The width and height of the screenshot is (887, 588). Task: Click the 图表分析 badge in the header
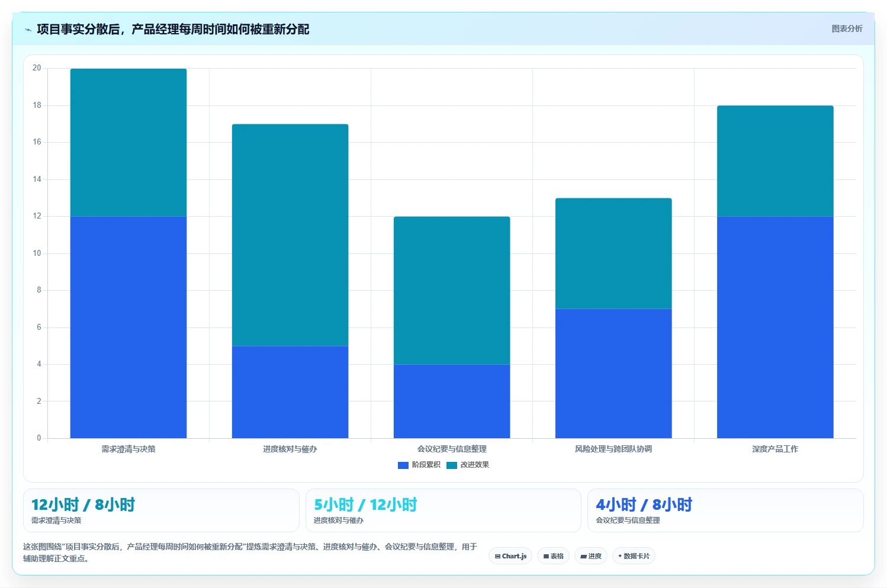pos(847,28)
